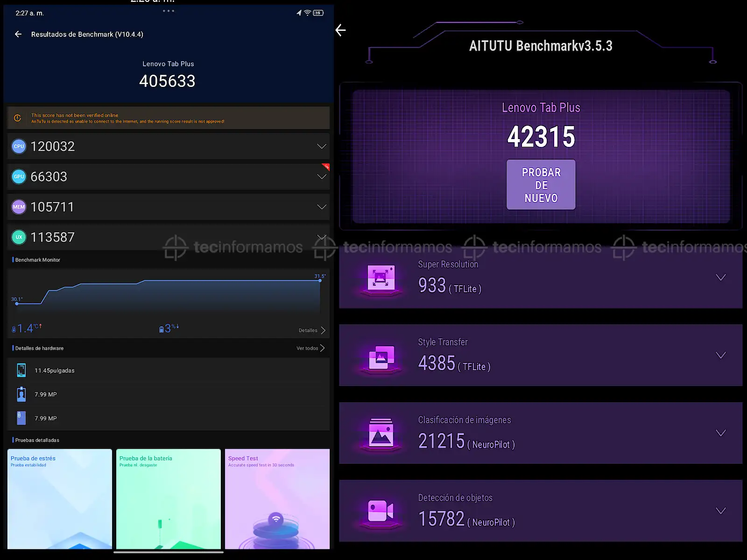Click the MEM score badge icon
This screenshot has width=747, height=560.
click(x=19, y=207)
